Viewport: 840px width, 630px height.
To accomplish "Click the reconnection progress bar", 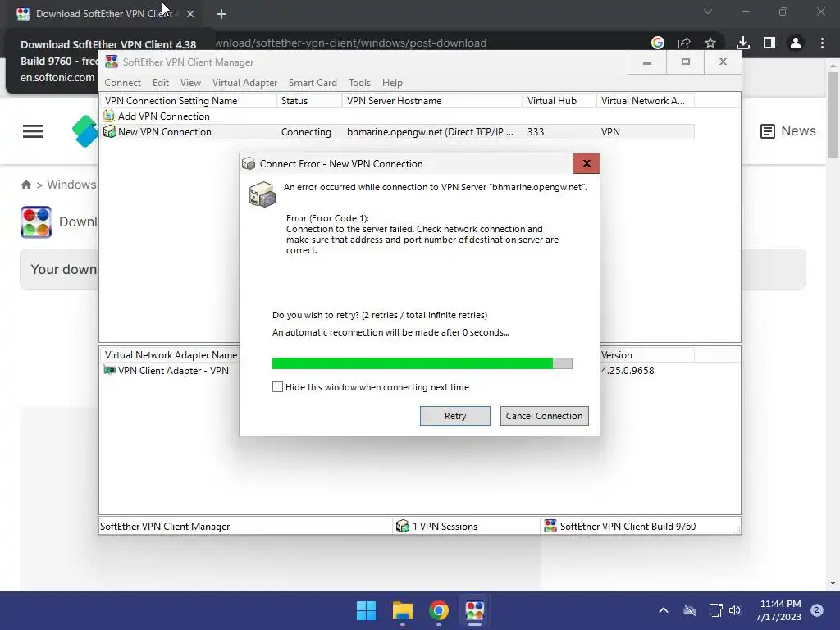I will pyautogui.click(x=422, y=363).
